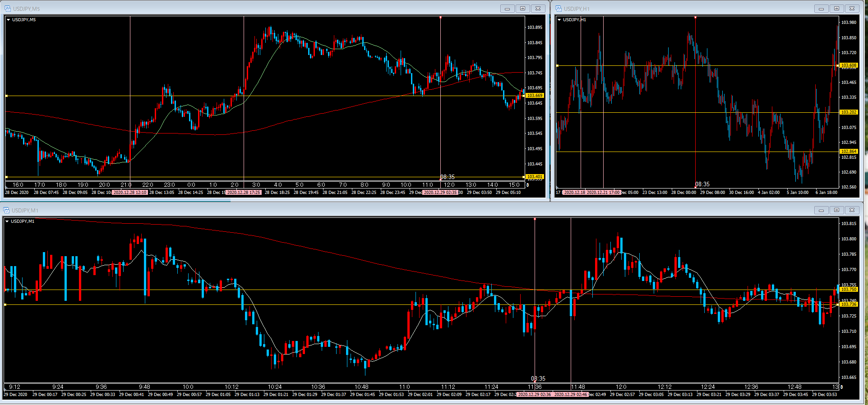The width and height of the screenshot is (868, 405).
Task: Click the USDJPY,H1 window title icon
Action: [559, 9]
